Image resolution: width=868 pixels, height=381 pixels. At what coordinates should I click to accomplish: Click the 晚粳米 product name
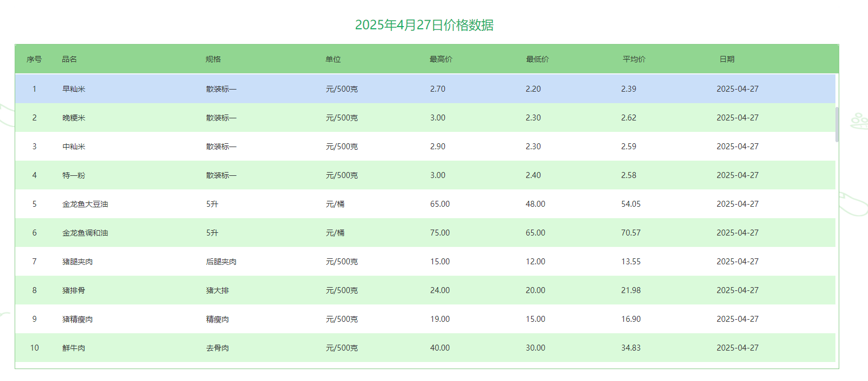[74, 118]
